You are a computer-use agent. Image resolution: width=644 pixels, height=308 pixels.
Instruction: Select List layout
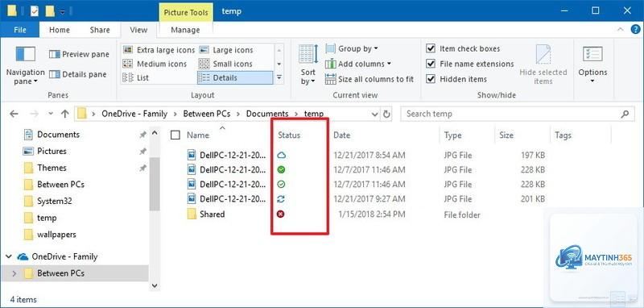(136, 77)
